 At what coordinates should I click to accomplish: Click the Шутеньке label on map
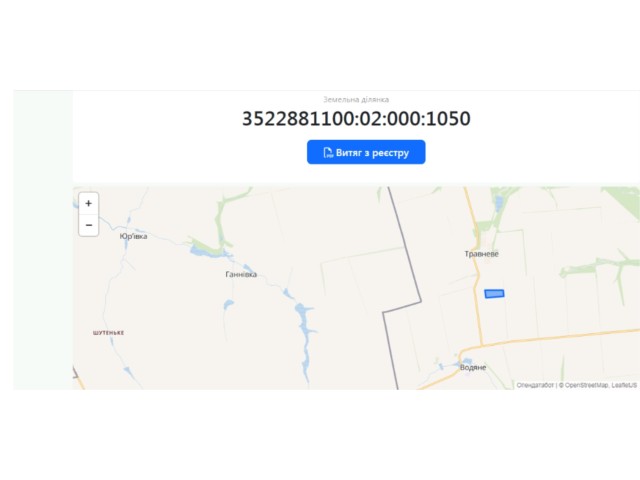[109, 333]
